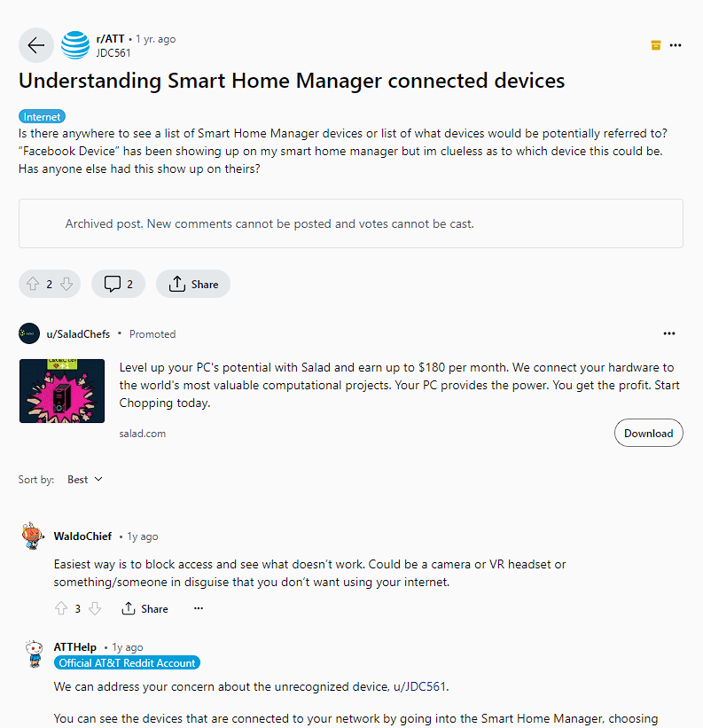Upvote the Smart Home Manager post
Image resolution: width=703 pixels, height=728 pixels.
[x=33, y=284]
